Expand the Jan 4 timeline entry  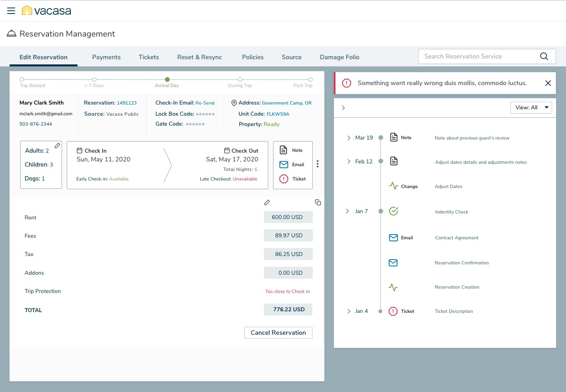[x=348, y=311]
